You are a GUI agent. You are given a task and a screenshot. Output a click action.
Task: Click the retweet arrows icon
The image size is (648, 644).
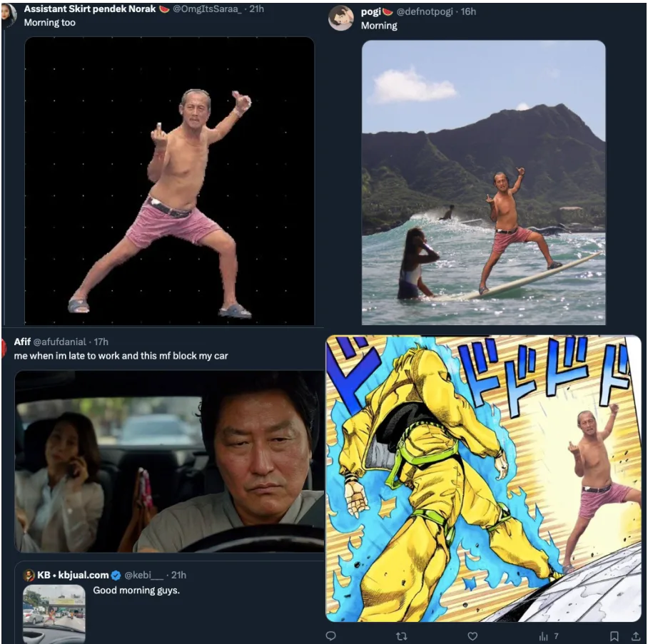tap(401, 636)
